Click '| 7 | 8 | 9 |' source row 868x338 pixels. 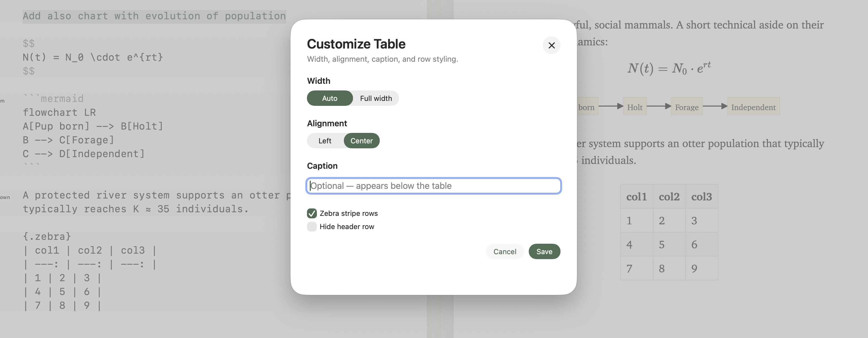coord(62,306)
